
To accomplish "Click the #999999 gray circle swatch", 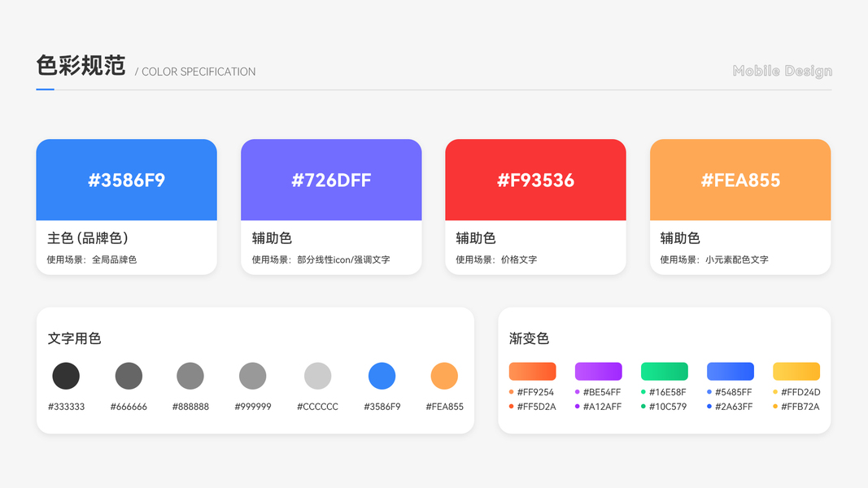I will [x=253, y=376].
